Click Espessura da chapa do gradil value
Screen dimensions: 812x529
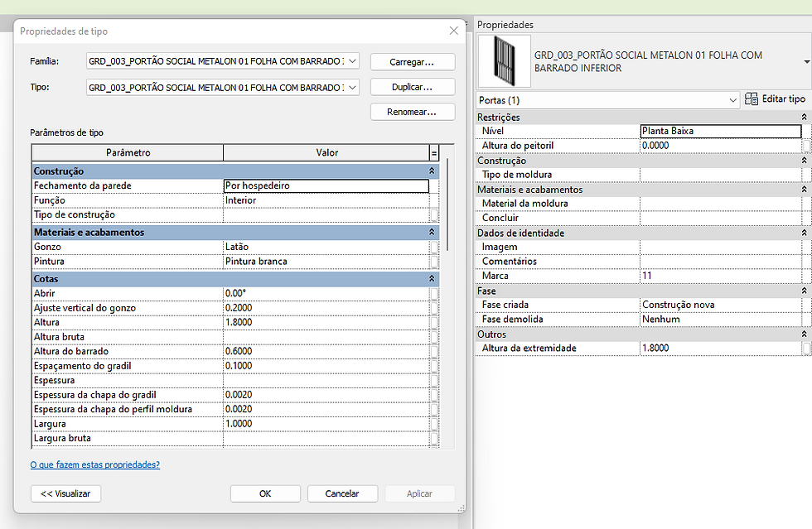pyautogui.click(x=326, y=395)
